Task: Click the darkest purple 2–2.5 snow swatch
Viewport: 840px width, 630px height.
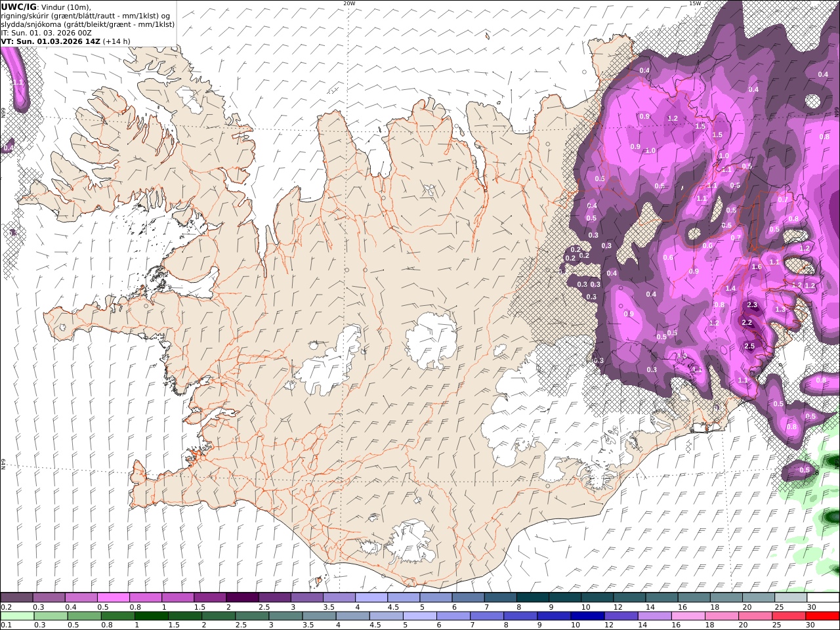Action: 242,598
